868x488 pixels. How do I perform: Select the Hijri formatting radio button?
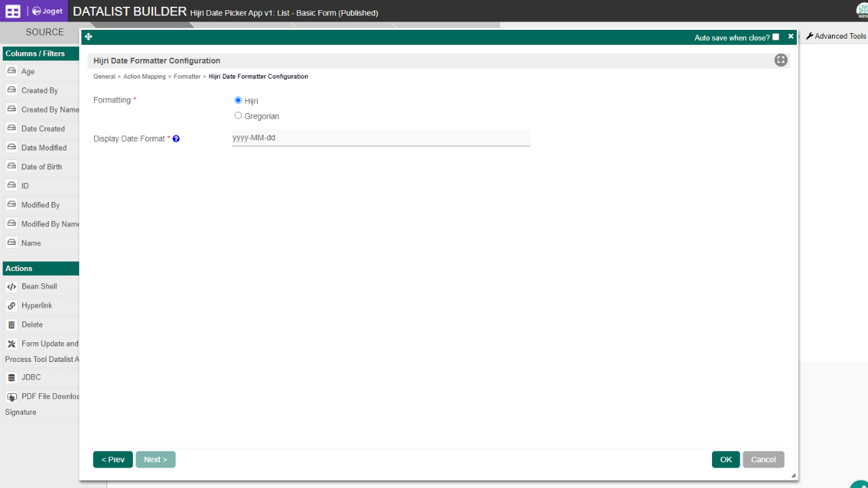[238, 100]
